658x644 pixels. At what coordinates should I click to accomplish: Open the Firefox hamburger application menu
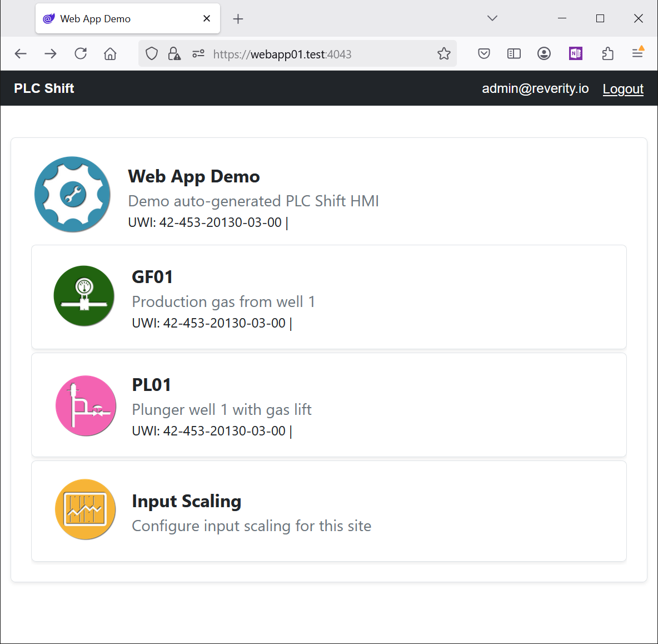[x=637, y=54]
